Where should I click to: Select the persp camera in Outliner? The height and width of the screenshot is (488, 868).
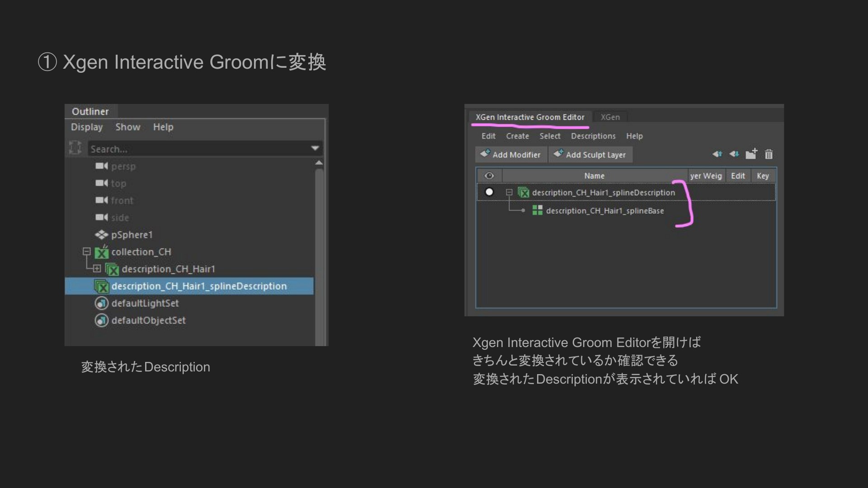click(123, 166)
